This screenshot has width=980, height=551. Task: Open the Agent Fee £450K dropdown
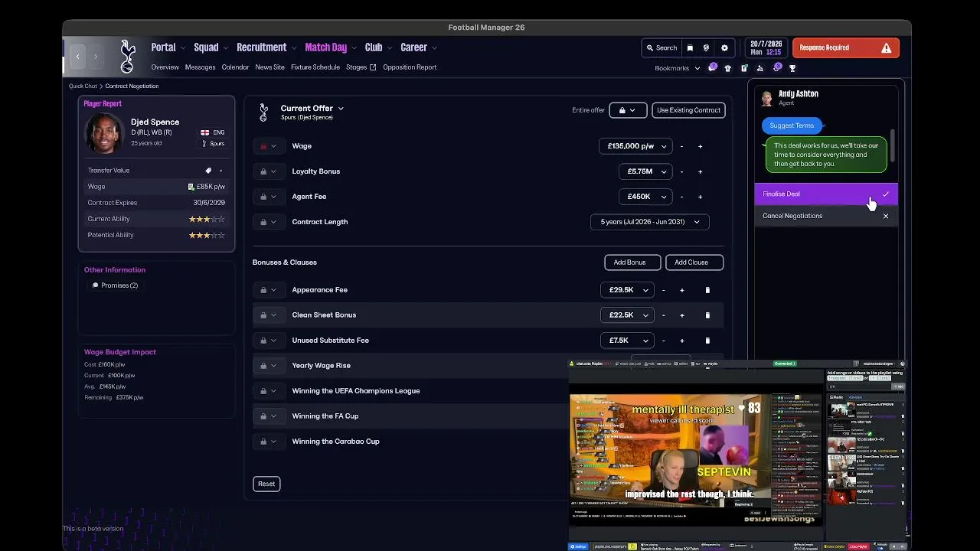tap(645, 197)
